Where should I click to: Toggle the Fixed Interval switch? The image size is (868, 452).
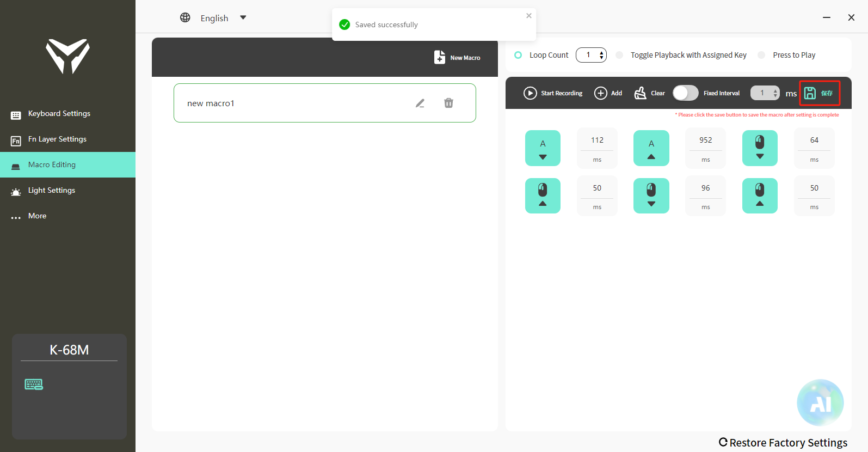coord(685,93)
